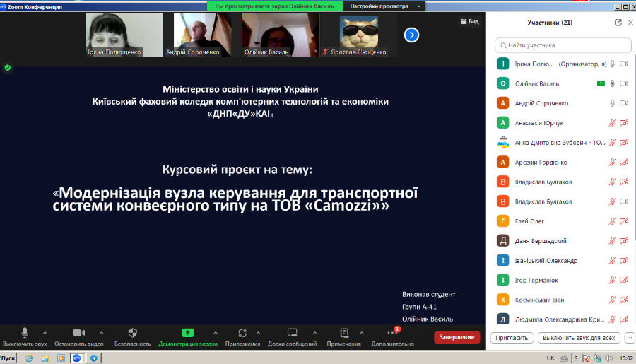The width and height of the screenshot is (636, 364).
Task: Click the green encryption shield icon
Action: 8,68
